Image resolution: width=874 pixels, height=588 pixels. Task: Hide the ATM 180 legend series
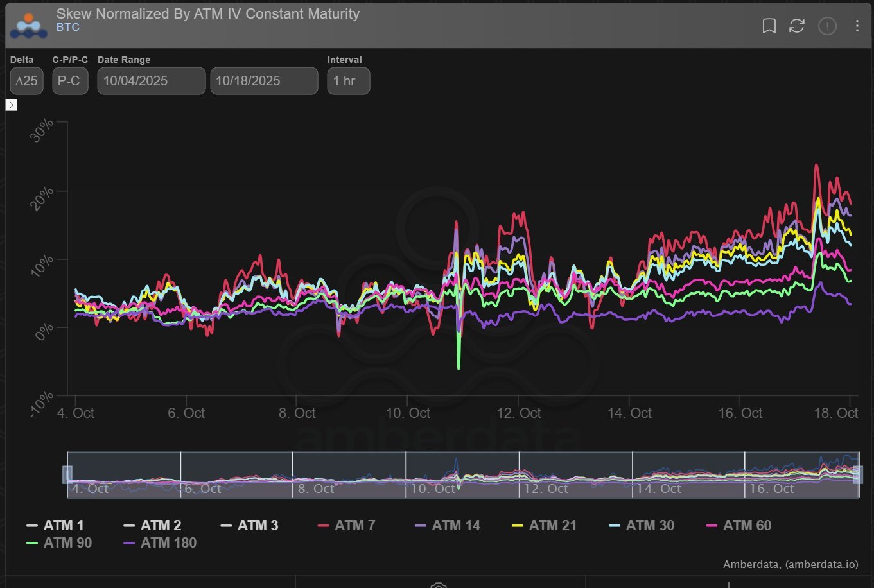pyautogui.click(x=159, y=543)
